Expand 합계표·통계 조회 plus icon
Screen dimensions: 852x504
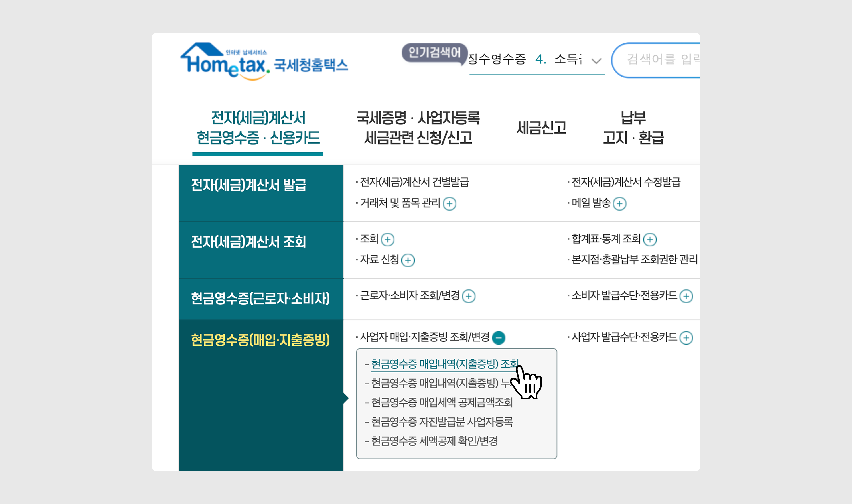(650, 239)
